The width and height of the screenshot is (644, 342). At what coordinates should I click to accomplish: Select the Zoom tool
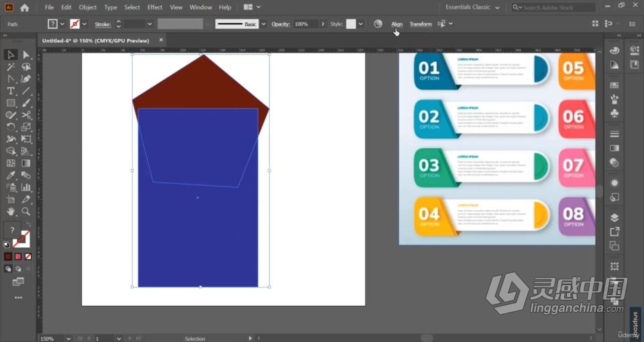[26, 211]
